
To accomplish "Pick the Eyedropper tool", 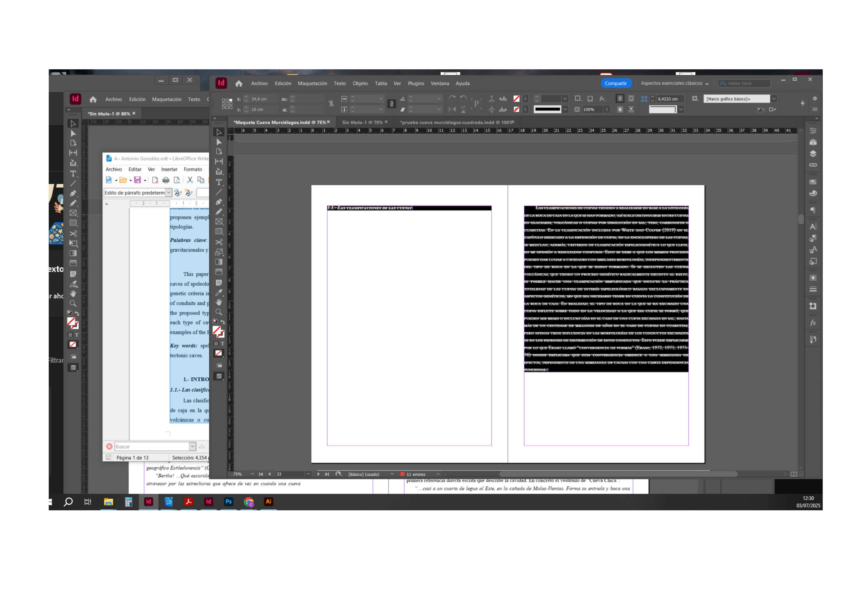I will [218, 292].
